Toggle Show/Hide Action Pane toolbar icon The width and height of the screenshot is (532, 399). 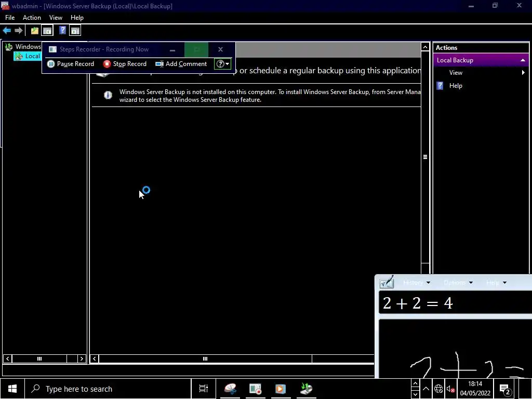(x=75, y=31)
